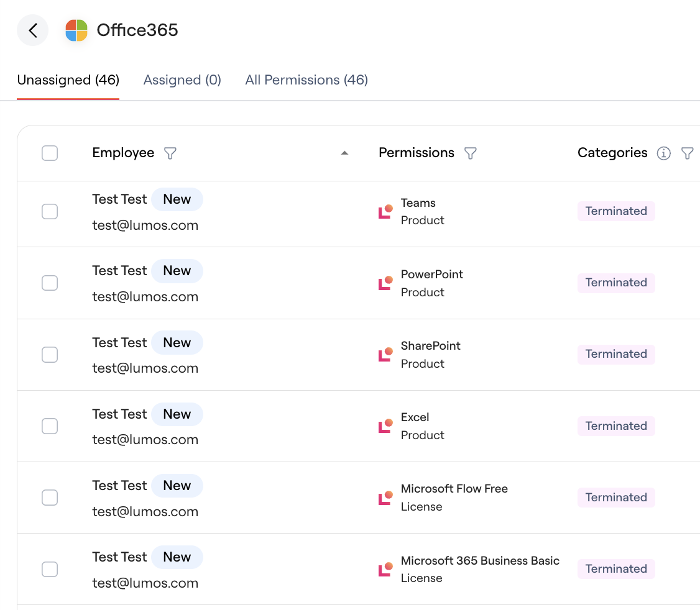Image resolution: width=700 pixels, height=610 pixels.
Task: Check the SharePoint row checkbox
Action: (50, 355)
